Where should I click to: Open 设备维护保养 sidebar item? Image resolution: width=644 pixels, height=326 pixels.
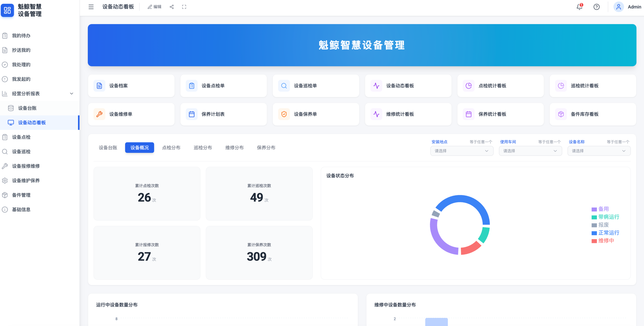tap(39, 180)
